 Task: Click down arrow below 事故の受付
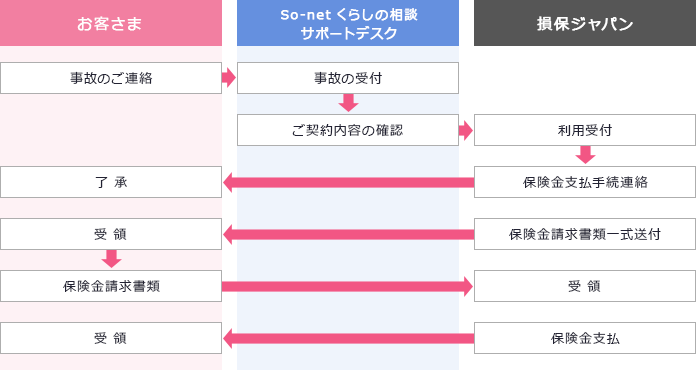[x=348, y=103]
